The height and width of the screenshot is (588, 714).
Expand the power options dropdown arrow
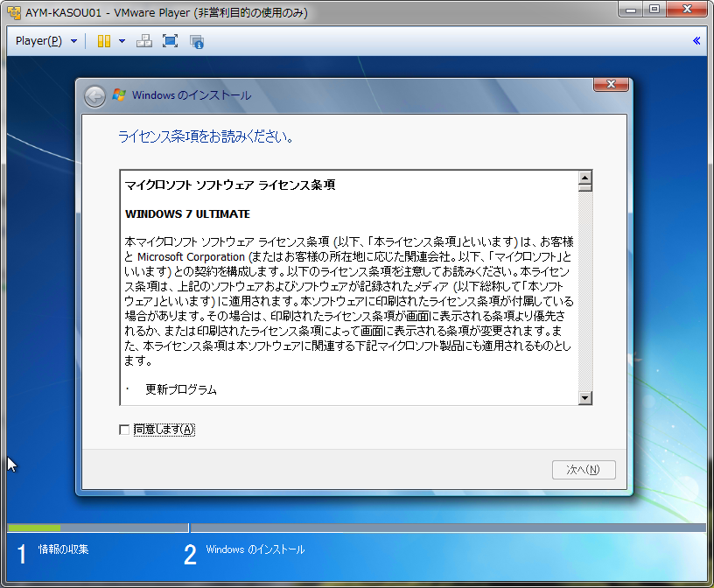(x=122, y=41)
